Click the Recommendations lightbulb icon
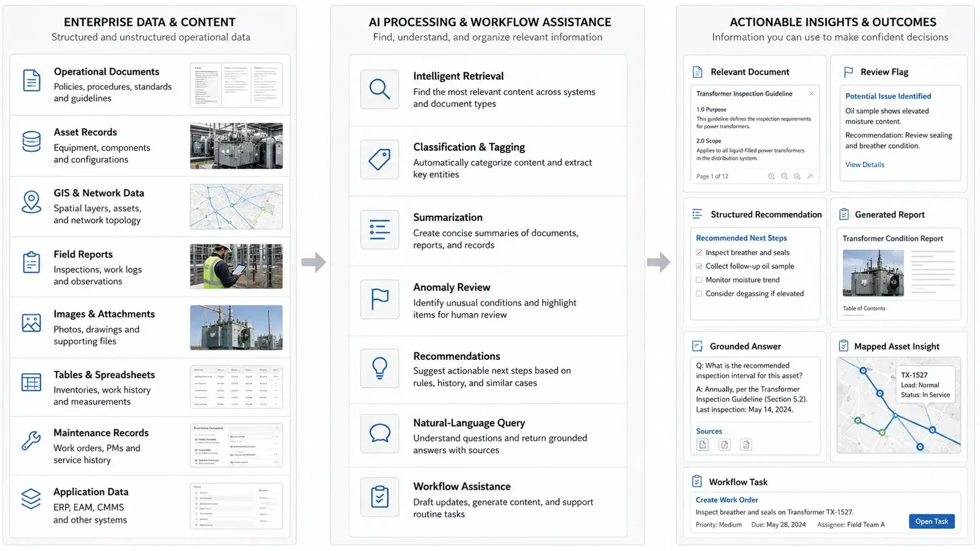This screenshot has height=551, width=980. pos(380,369)
